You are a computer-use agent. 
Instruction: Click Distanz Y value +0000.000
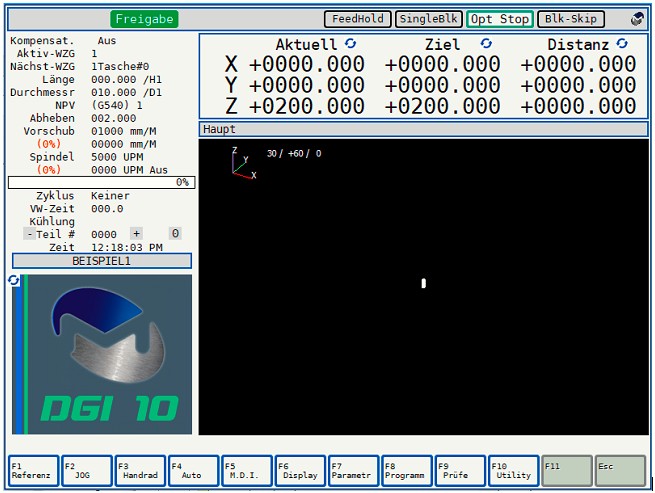pyautogui.click(x=578, y=85)
